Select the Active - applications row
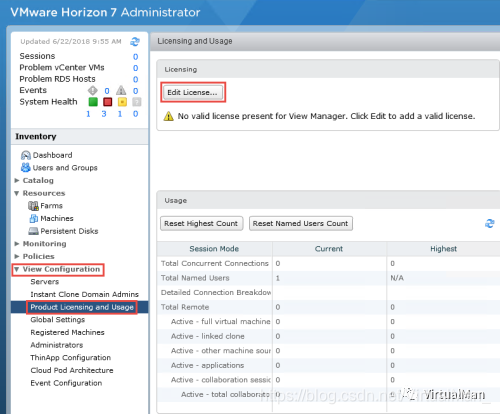This screenshot has height=414, width=500. tap(328, 365)
